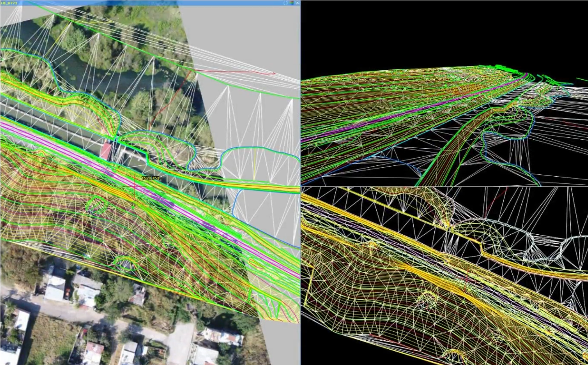The image size is (588, 365).
Task: Click the 1521.753 elevation label
Action: 150,178
